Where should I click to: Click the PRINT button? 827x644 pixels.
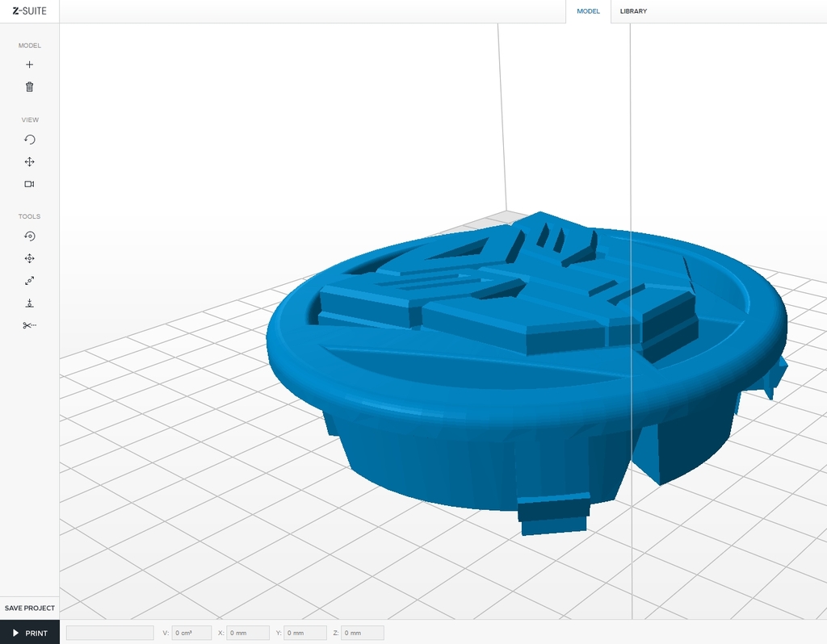pyautogui.click(x=29, y=633)
